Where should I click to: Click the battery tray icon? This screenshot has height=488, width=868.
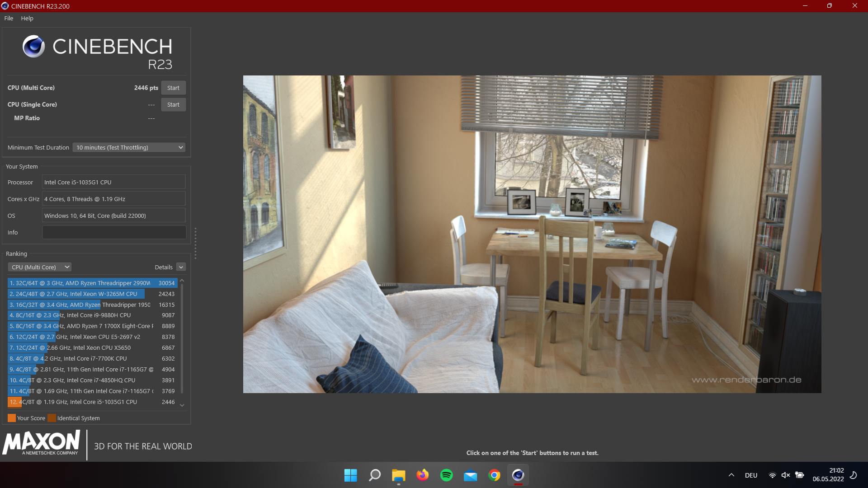pos(799,475)
